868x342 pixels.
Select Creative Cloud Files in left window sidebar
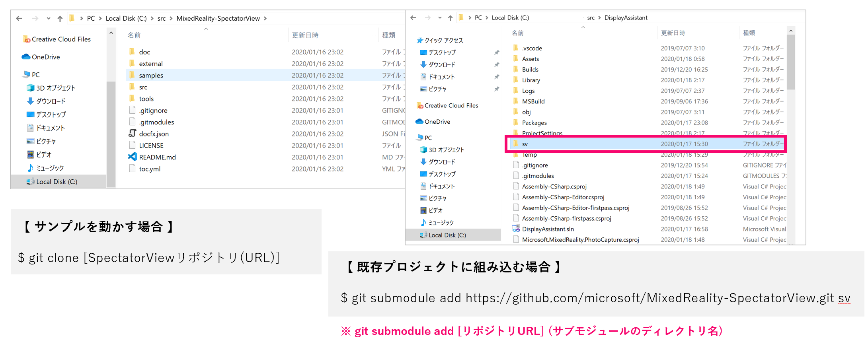(x=57, y=39)
